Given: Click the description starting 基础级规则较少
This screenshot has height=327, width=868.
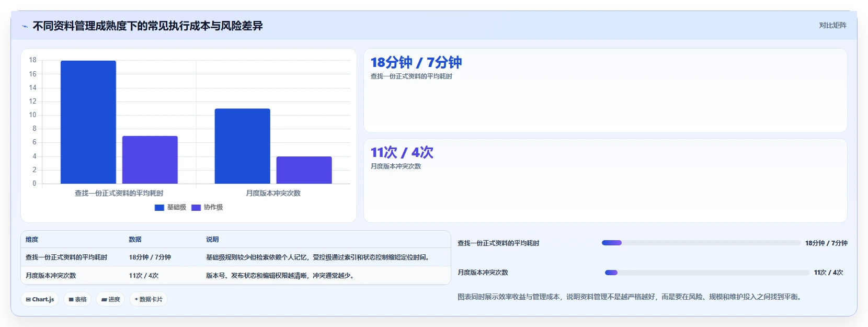Looking at the screenshot, I should click(x=319, y=257).
